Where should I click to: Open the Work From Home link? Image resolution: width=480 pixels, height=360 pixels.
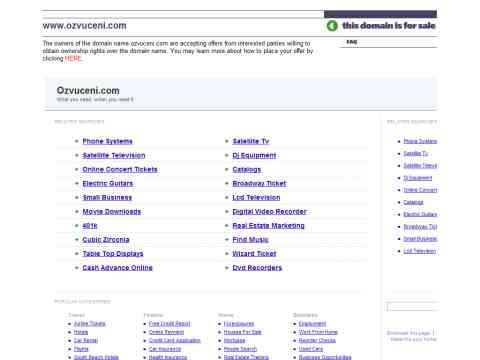(318, 332)
